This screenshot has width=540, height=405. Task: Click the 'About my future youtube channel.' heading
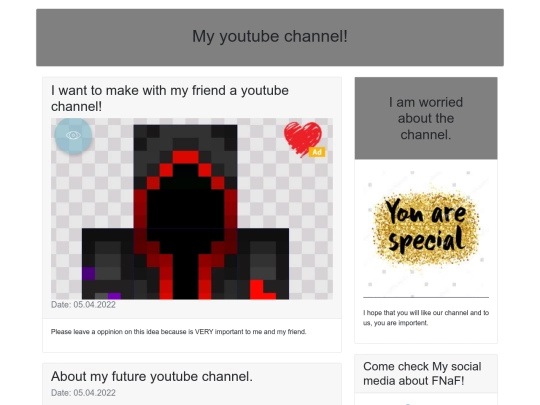pos(152,376)
